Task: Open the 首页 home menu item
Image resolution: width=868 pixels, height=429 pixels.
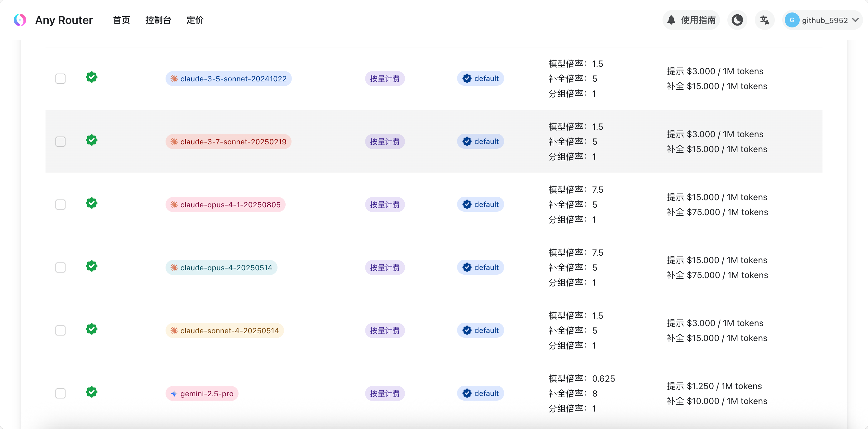Action: pos(121,20)
